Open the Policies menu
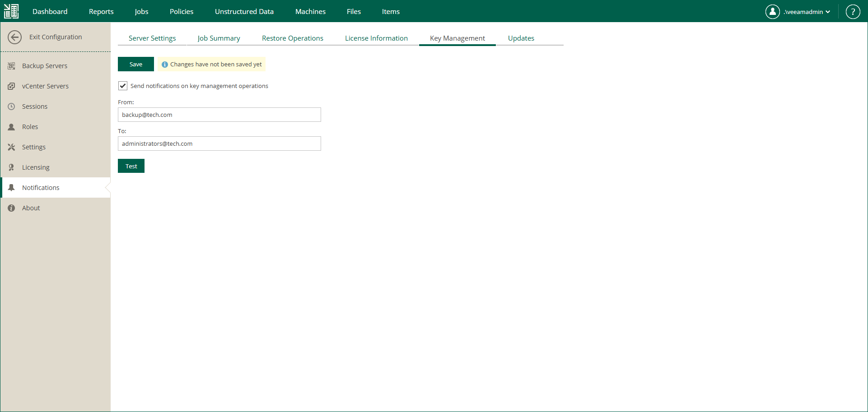This screenshot has height=412, width=868. click(182, 12)
